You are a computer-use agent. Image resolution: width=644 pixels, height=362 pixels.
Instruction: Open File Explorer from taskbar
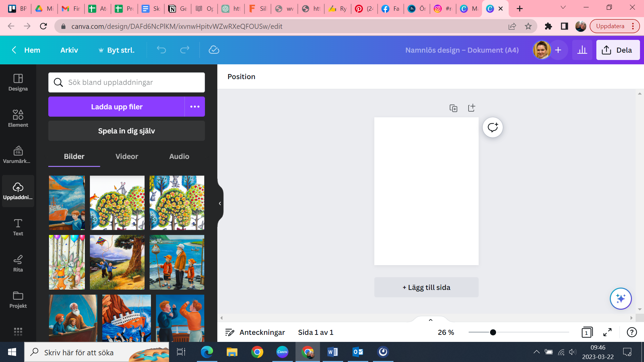(232, 352)
